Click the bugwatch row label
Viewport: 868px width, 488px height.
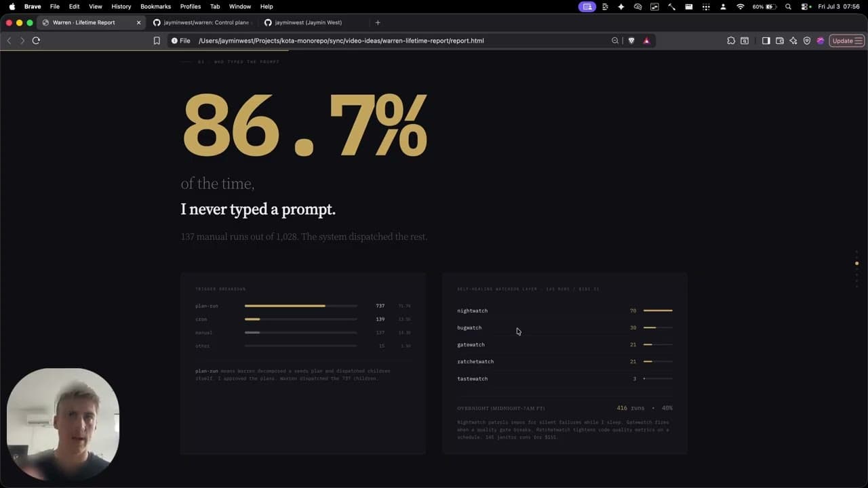469,327
